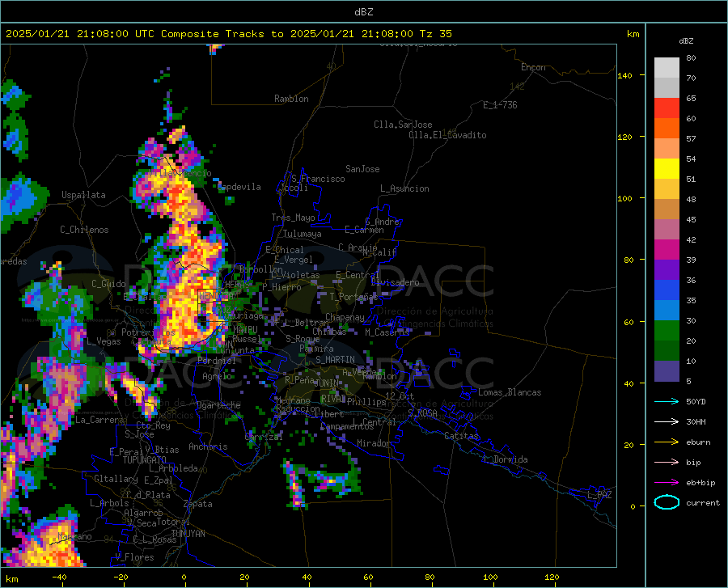Click the 'Chapanay' place label
Viewport: 728px width, 588px height.
click(345, 317)
